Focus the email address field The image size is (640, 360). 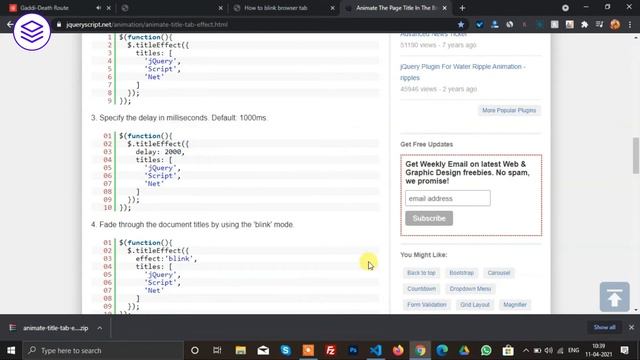coord(448,198)
